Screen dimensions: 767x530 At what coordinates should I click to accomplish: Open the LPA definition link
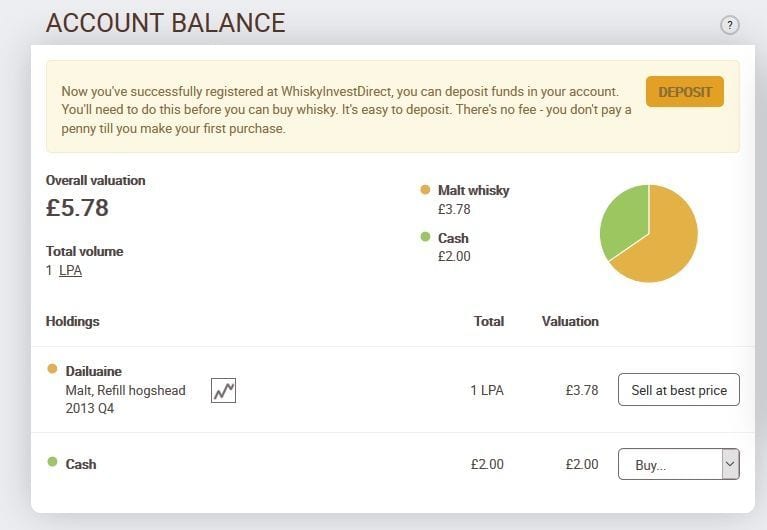(x=70, y=271)
